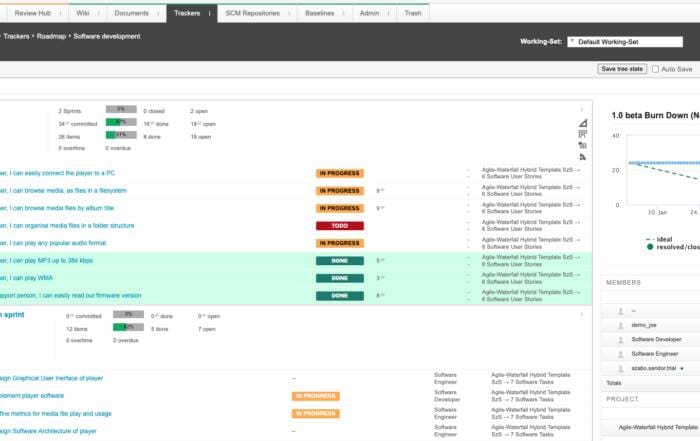Open story about playing MP3 up to 384 kbps
The image size is (700, 441).
(x=46, y=261)
